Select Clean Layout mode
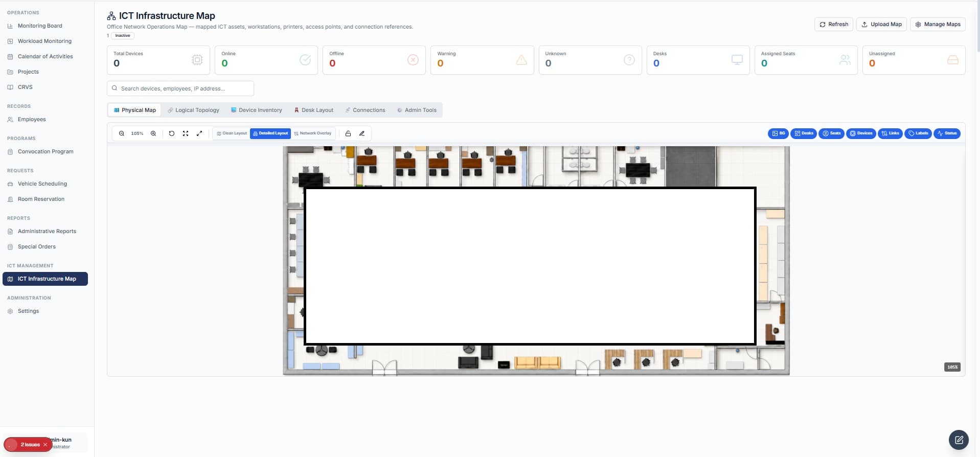The height and width of the screenshot is (457, 980). (232, 133)
